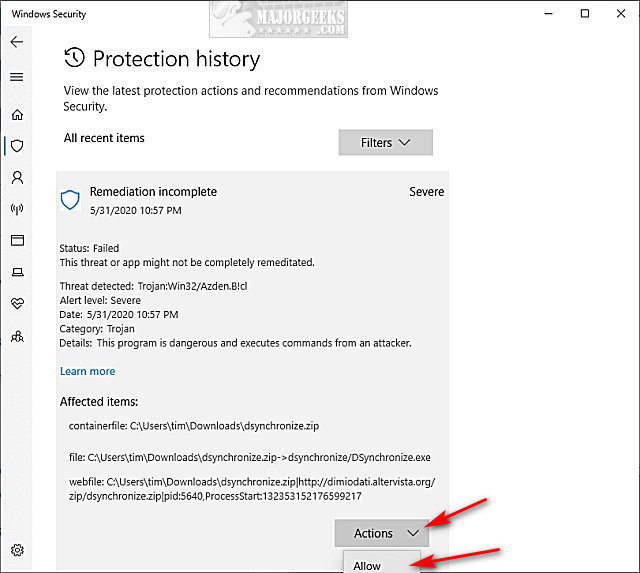This screenshot has height=573, width=640.
Task: Collapse the Remediation incomplete item header
Action: [252, 200]
